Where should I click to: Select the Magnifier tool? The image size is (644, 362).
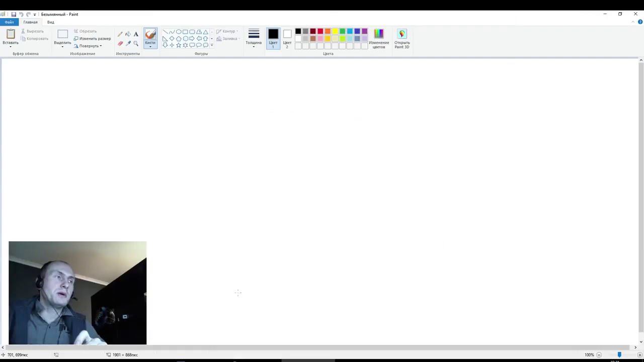136,43
